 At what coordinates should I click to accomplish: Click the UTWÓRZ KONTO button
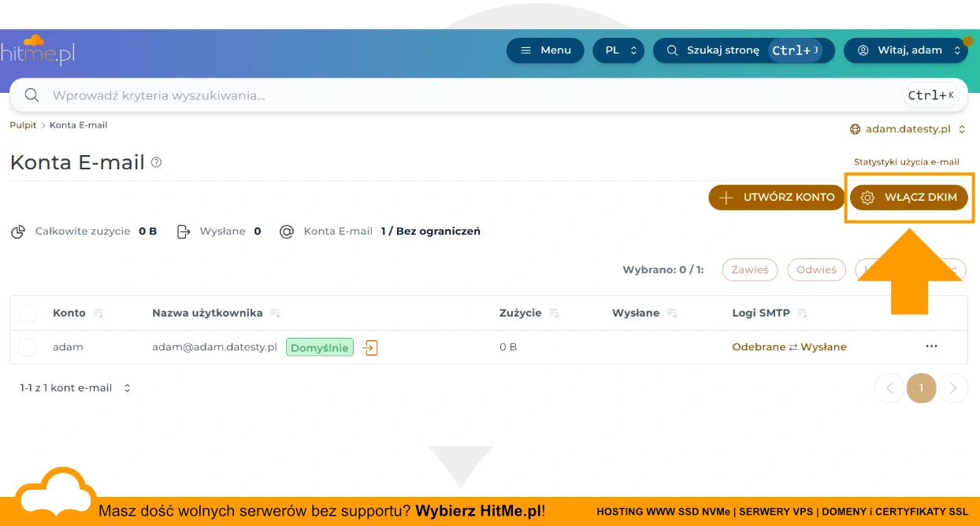tap(776, 198)
